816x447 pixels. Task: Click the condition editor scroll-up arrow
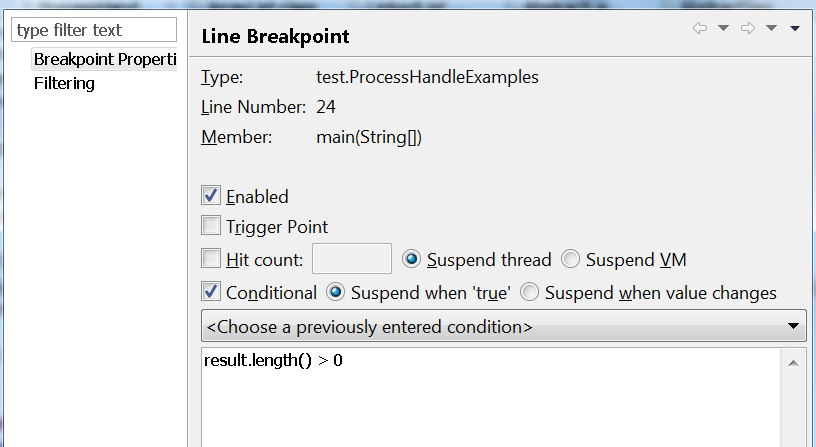click(796, 360)
